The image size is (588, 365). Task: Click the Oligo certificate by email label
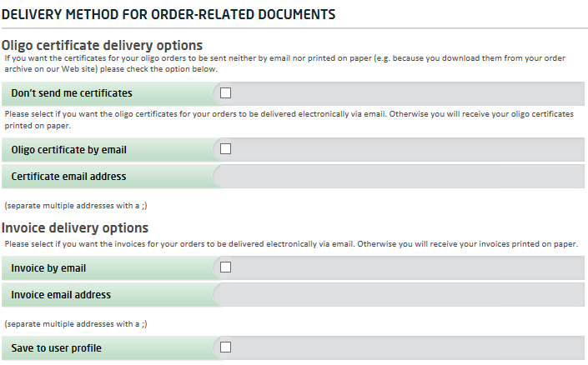click(68, 150)
